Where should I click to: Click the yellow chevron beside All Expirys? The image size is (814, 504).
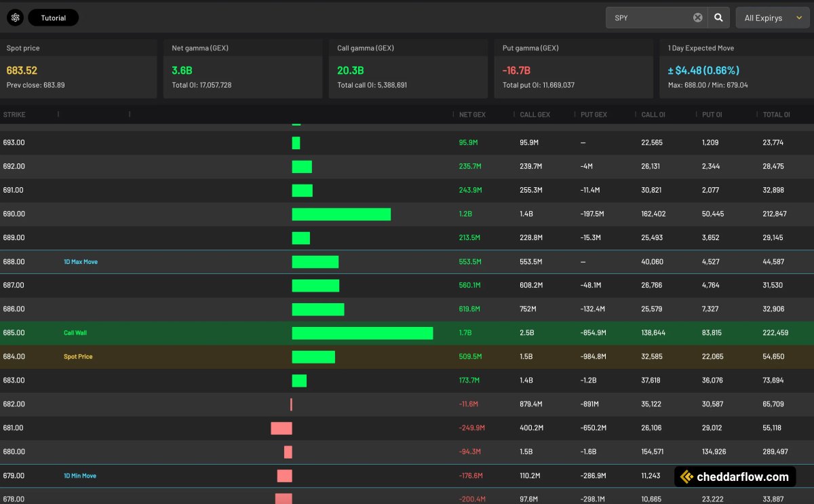coord(799,17)
